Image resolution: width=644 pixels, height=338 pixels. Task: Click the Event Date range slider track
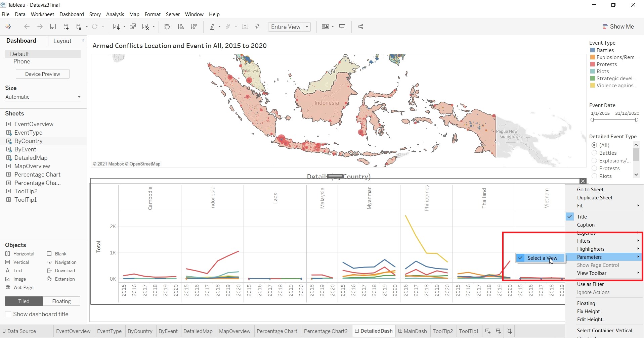pyautogui.click(x=614, y=120)
